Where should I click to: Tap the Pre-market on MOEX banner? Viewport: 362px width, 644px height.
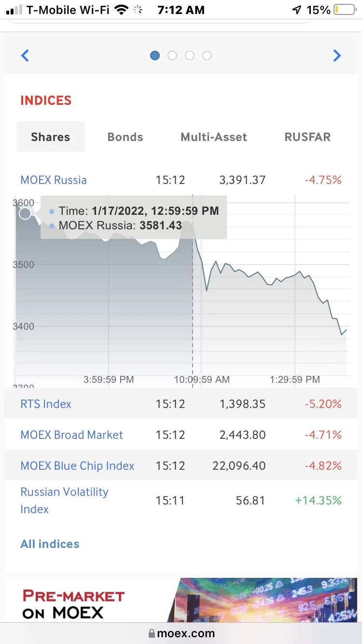pyautogui.click(x=181, y=600)
